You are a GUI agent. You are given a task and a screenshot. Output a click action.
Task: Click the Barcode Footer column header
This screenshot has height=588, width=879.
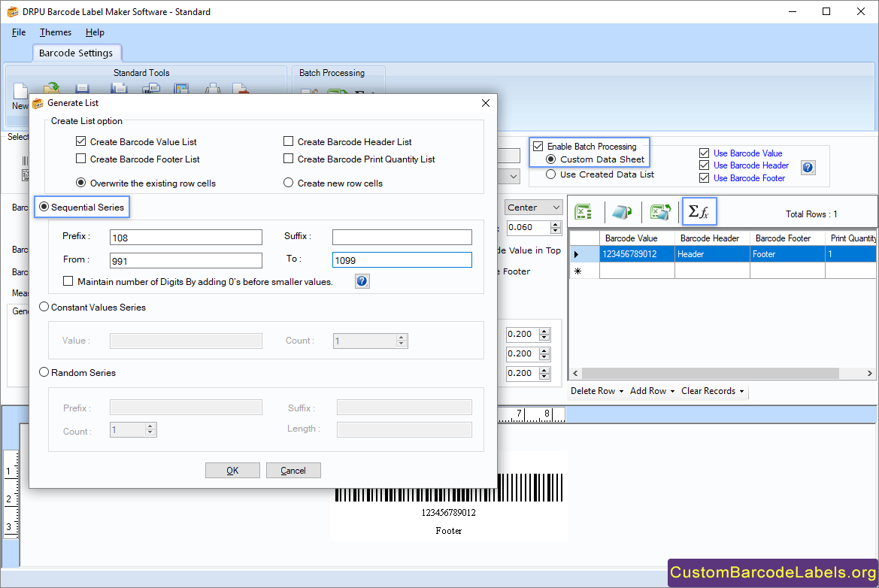click(x=787, y=238)
